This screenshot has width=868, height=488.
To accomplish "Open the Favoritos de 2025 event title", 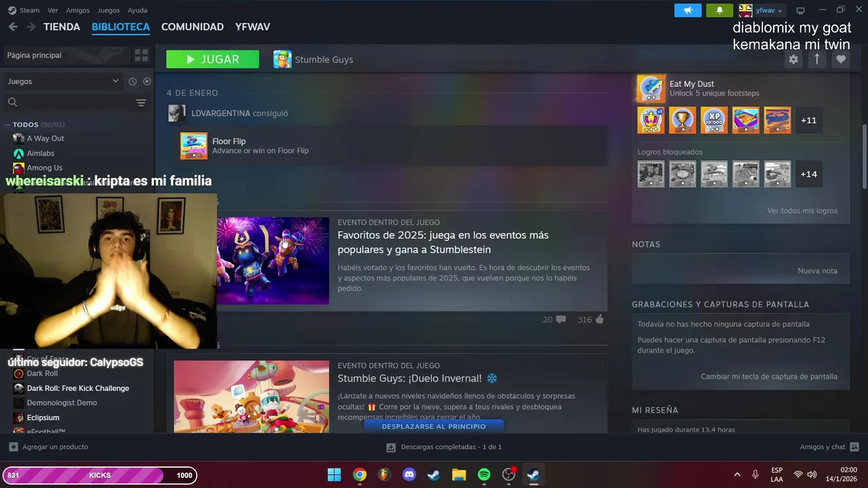I will click(443, 243).
